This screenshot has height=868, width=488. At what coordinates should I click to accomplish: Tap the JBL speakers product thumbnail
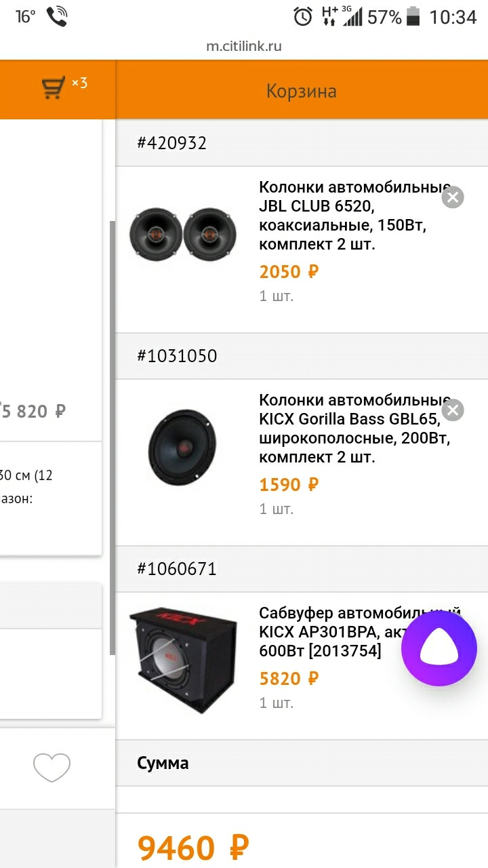[x=183, y=234]
